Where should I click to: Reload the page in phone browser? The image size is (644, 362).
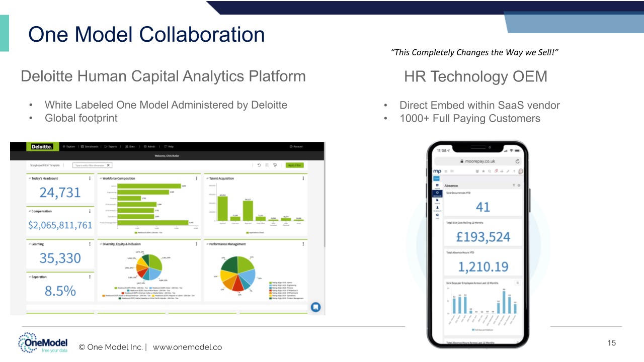[517, 161]
